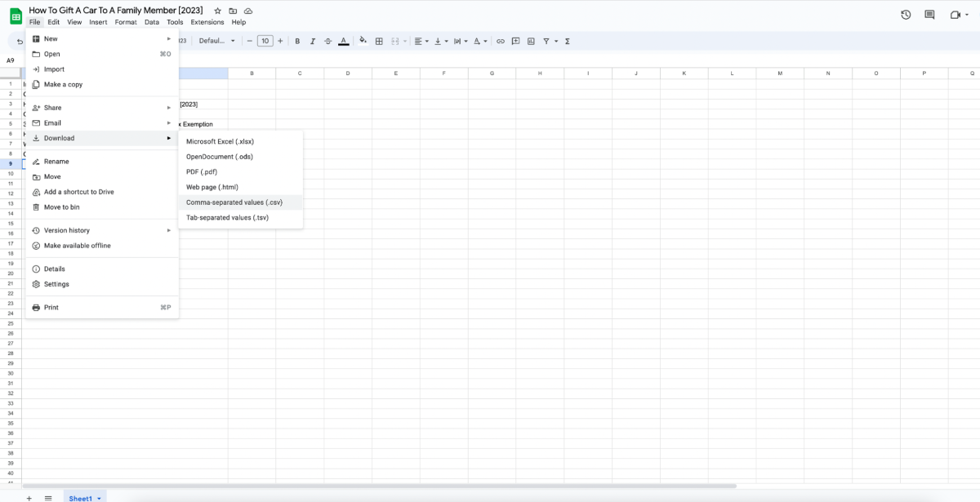
Task: Select Move to bin
Action: (x=102, y=207)
